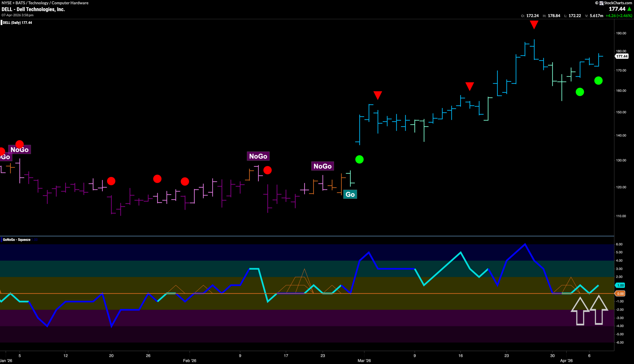Click the 180.00 price axis label
This screenshot has height=364, width=634.
(x=621, y=51)
